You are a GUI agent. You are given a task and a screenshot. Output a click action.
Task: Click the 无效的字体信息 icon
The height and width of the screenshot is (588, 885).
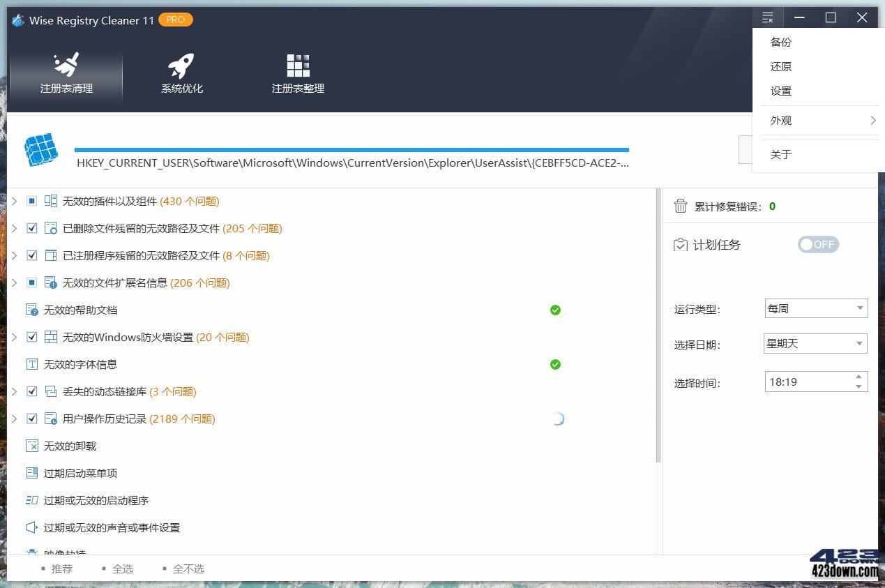[x=32, y=364]
